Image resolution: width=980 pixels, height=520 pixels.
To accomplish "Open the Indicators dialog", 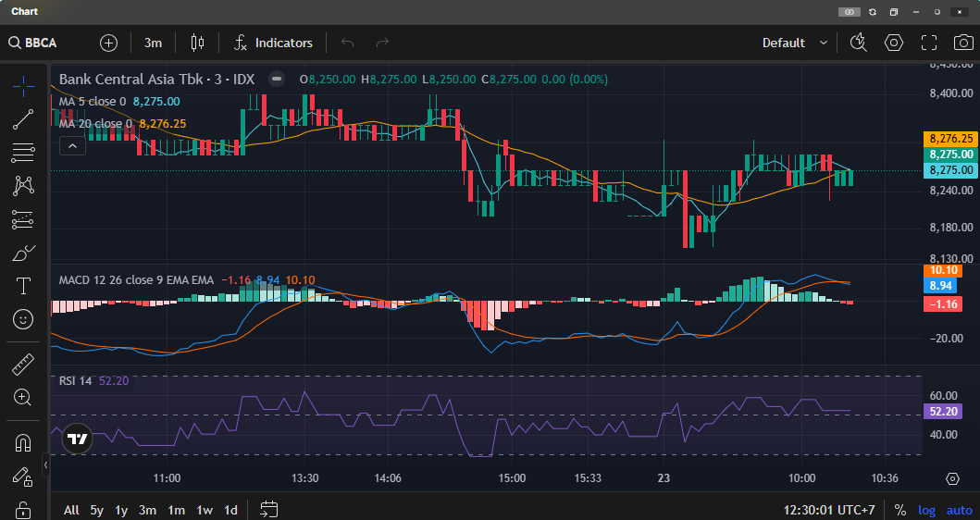I will [x=273, y=43].
